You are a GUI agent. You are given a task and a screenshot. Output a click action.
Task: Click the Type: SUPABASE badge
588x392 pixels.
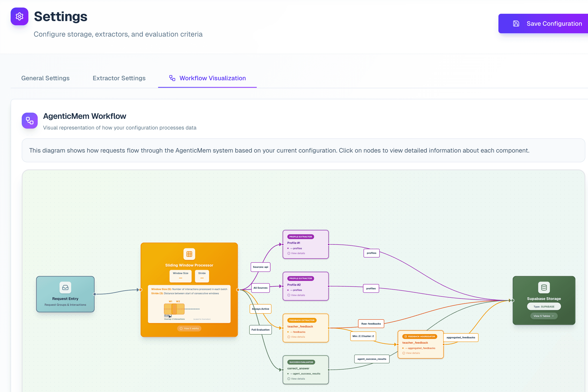tap(544, 306)
